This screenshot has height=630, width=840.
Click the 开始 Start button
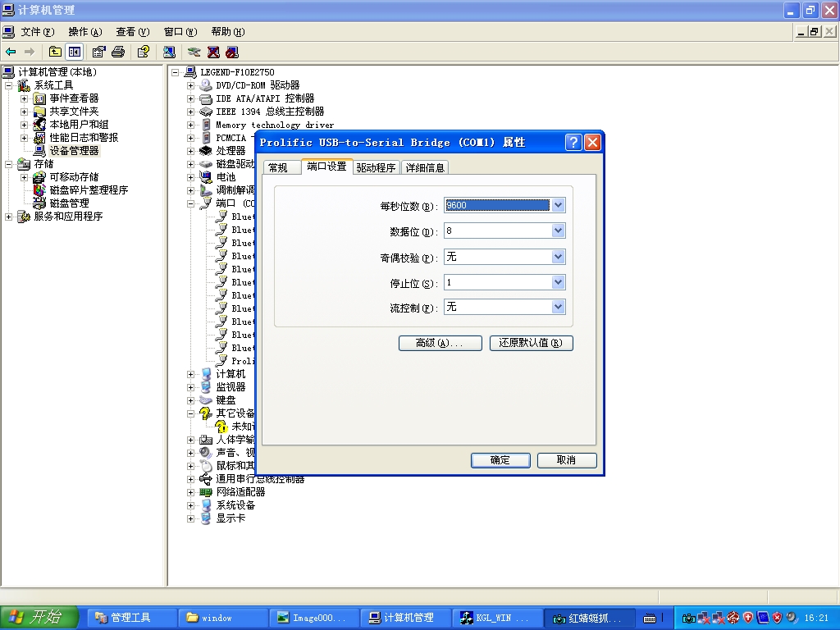(x=39, y=618)
